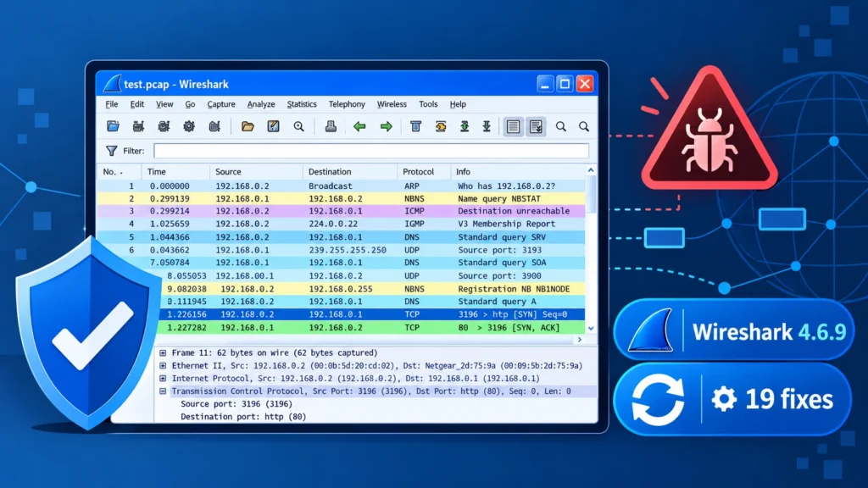Go forward with the green right arrow

pos(387,127)
